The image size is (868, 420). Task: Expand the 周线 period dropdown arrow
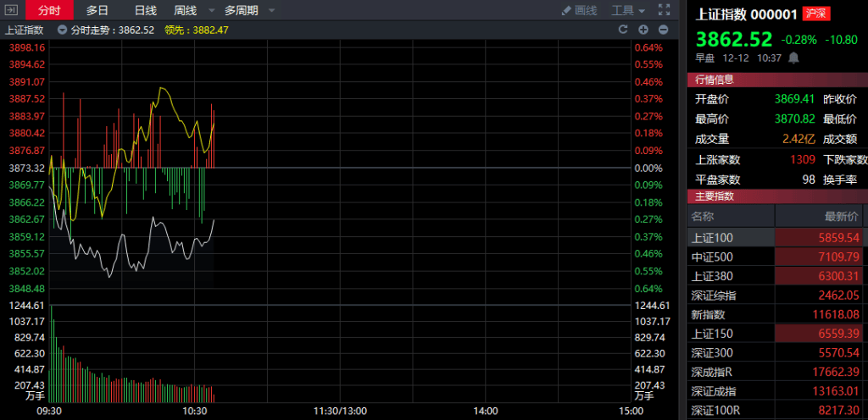click(x=210, y=11)
